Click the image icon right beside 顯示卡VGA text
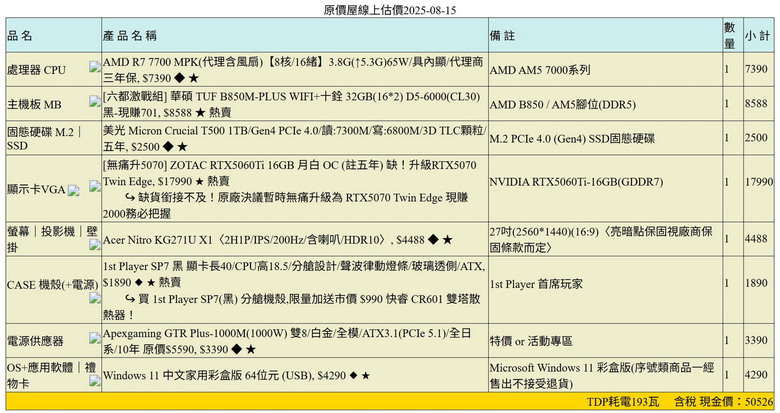The width and height of the screenshot is (780, 413). pyautogui.click(x=74, y=190)
